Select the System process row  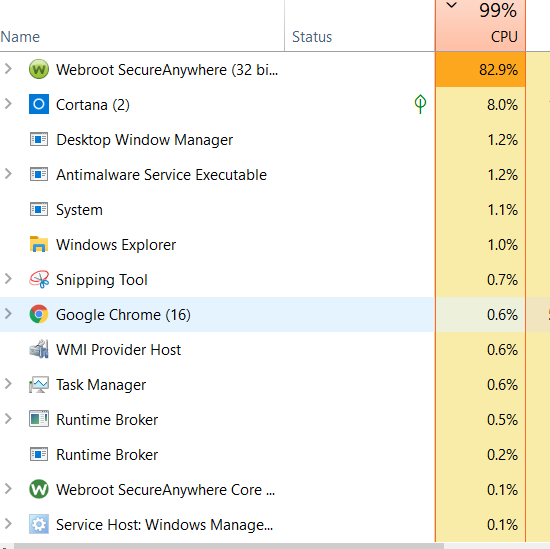pos(217,210)
